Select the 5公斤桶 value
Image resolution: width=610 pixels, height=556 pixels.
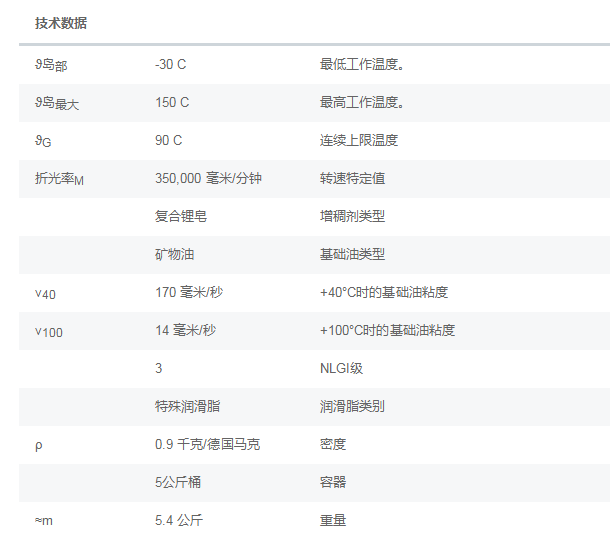coord(178,482)
